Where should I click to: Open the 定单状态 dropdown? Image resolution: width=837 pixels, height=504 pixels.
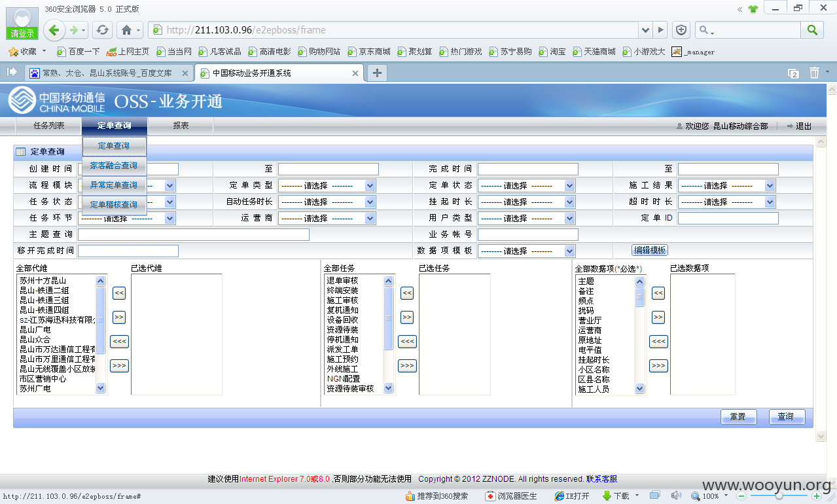(526, 186)
